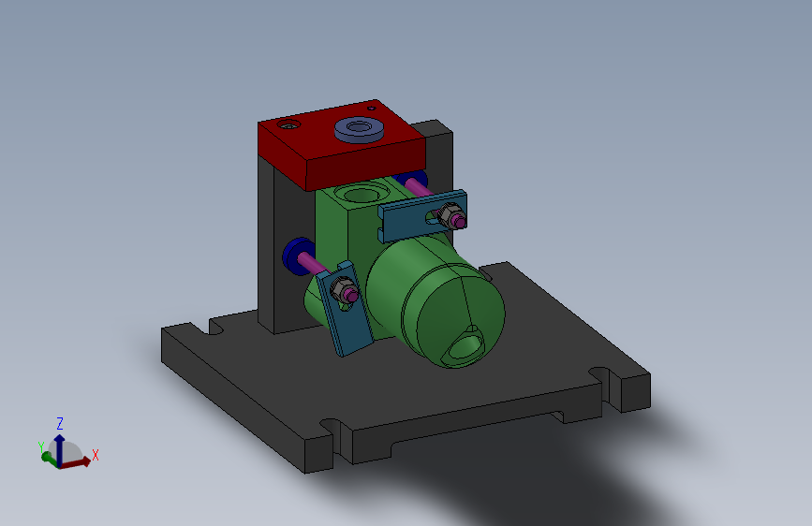Click the blue Z axis arrow of triad

[60, 450]
